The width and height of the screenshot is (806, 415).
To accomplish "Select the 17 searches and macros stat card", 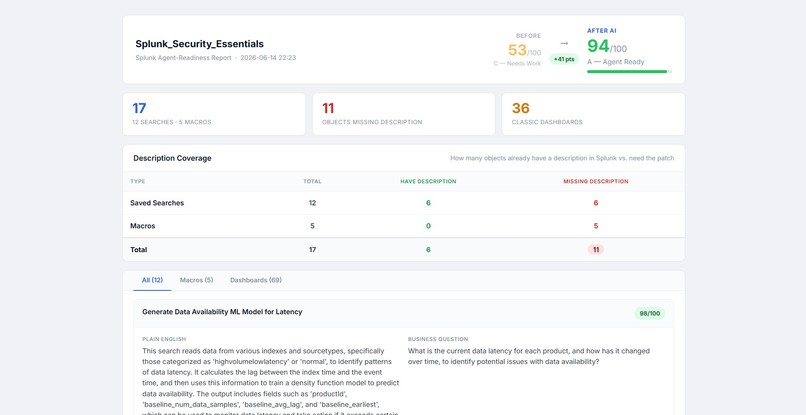I will pyautogui.click(x=214, y=114).
